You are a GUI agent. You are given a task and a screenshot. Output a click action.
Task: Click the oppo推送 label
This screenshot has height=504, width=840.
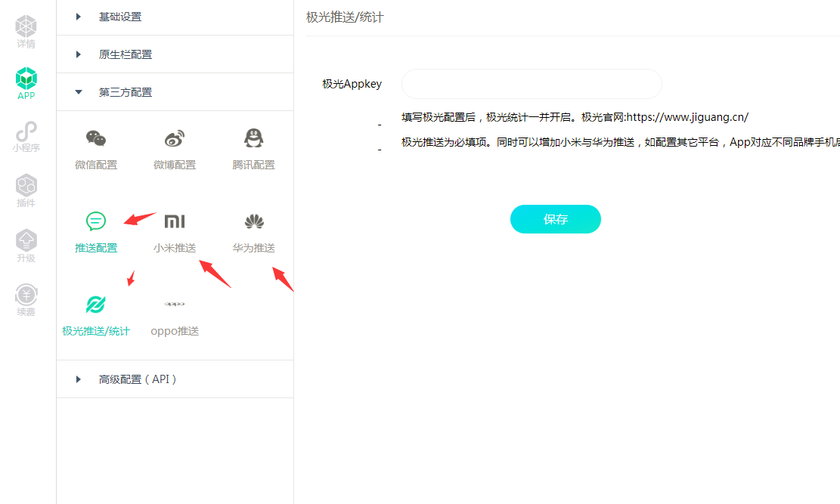point(175,331)
